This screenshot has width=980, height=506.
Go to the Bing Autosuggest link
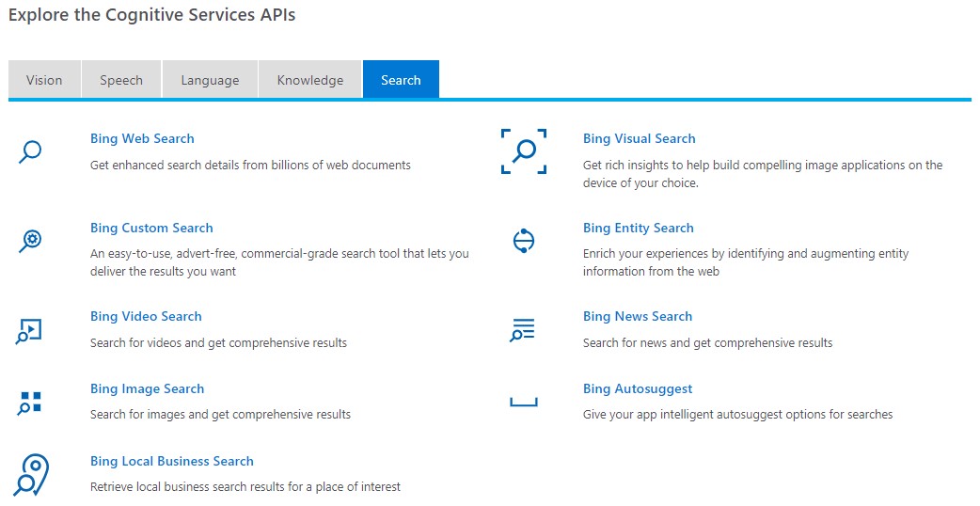pos(638,389)
